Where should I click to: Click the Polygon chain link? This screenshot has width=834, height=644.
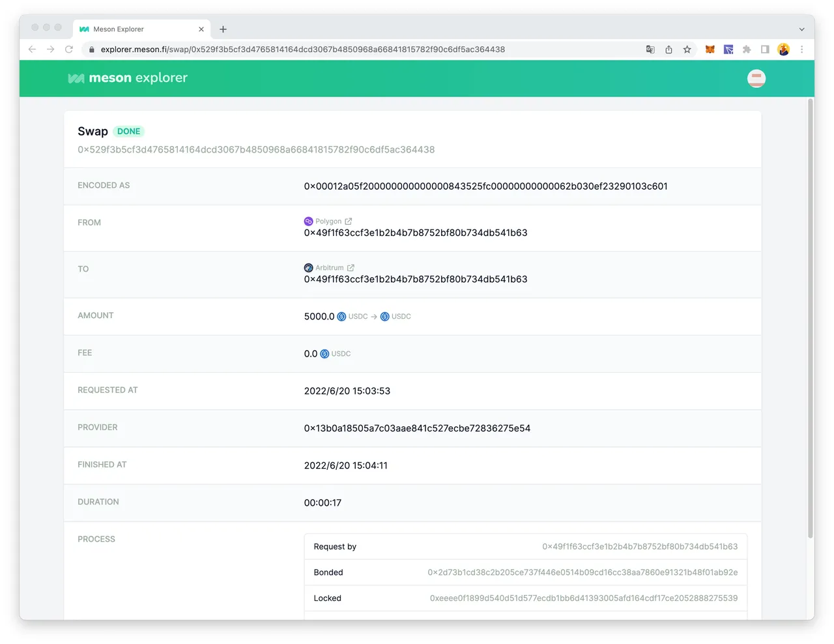[x=328, y=222]
